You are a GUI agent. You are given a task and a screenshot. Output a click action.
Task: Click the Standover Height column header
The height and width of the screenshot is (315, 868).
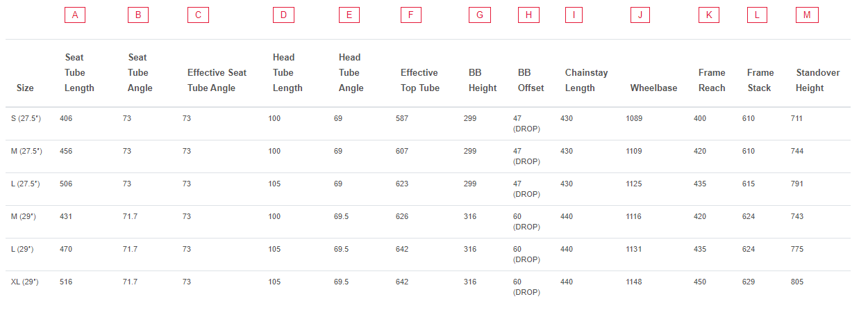point(817,80)
